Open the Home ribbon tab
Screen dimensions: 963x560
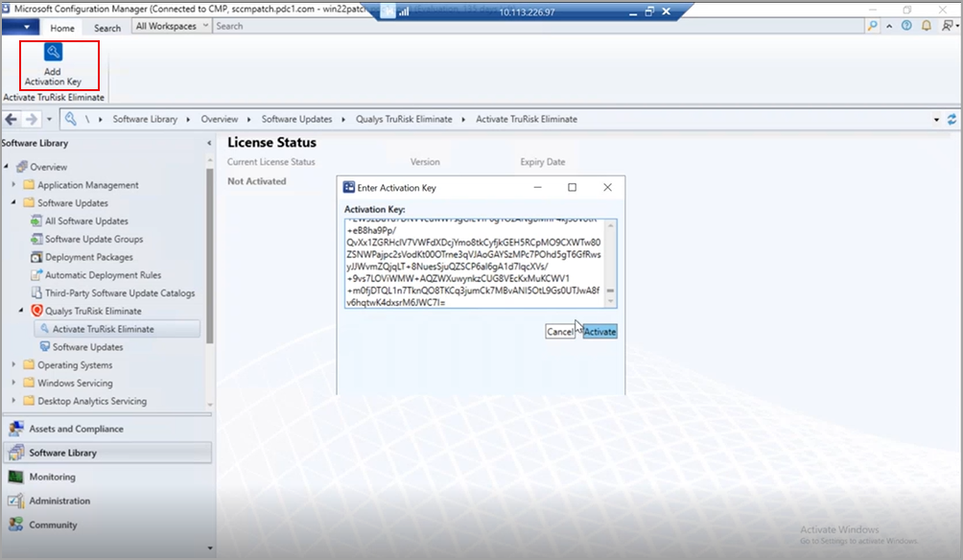tap(62, 27)
